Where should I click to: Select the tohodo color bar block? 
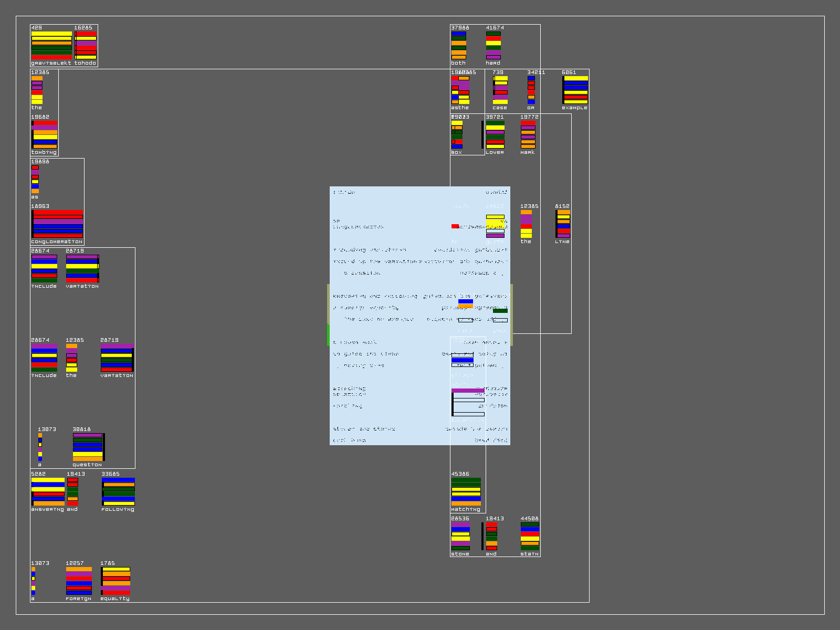point(86,45)
